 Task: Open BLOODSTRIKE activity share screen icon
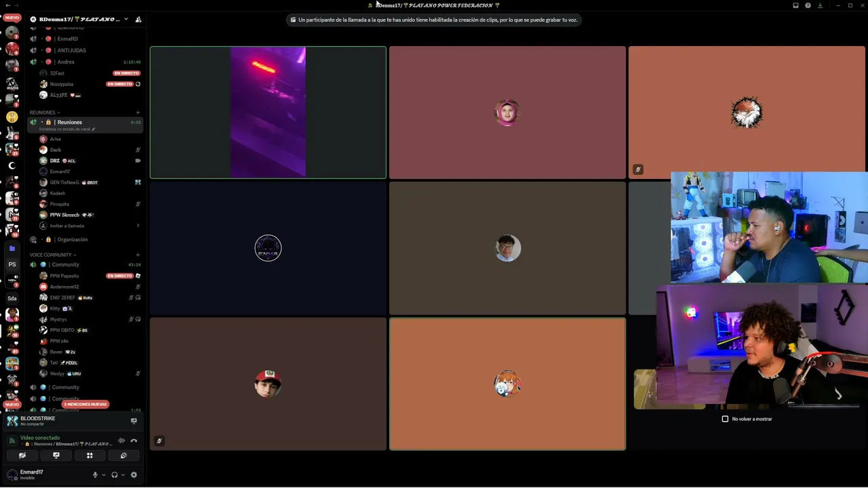pyautogui.click(x=134, y=421)
